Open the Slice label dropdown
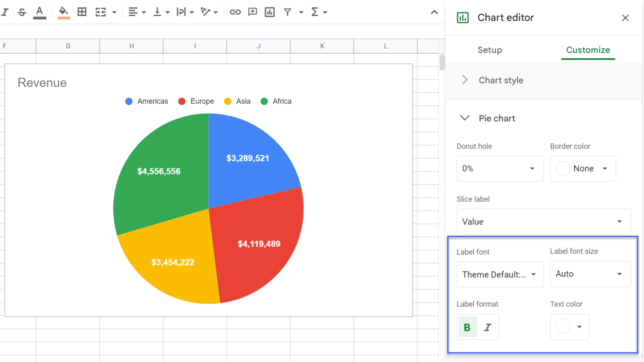644x362 pixels. pos(543,221)
